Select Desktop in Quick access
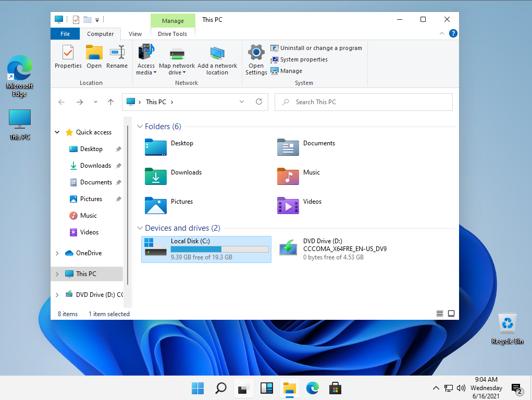The image size is (532, 400). point(91,149)
